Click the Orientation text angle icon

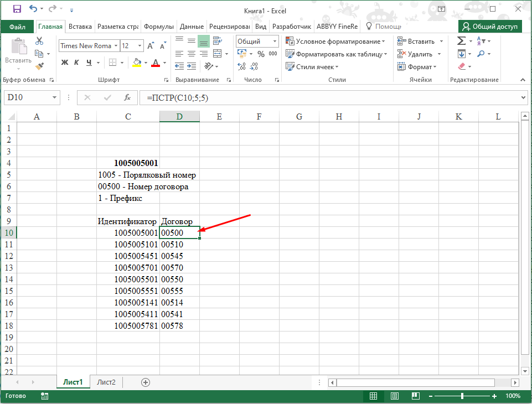(209, 66)
